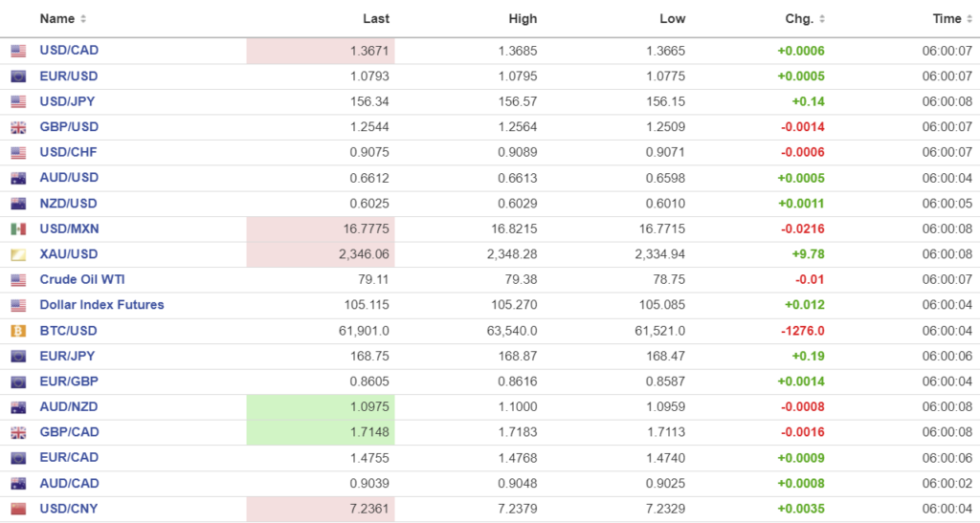Open the EUR/USD pair link
980x523 pixels.
point(68,76)
